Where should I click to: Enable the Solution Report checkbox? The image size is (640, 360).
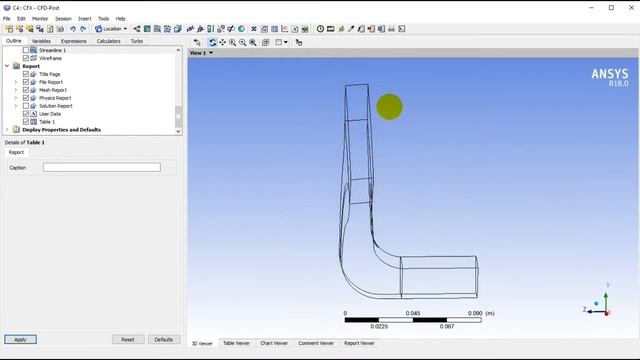(26, 106)
